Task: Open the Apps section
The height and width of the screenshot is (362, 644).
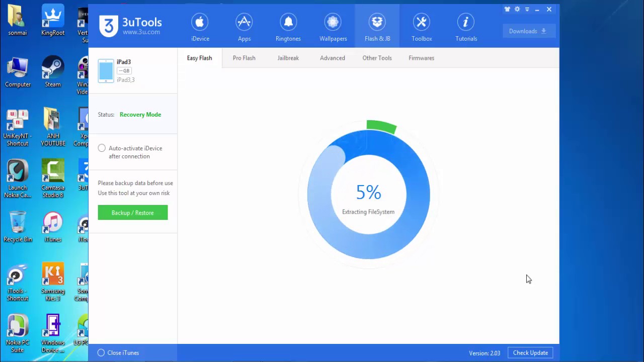Action: click(244, 27)
